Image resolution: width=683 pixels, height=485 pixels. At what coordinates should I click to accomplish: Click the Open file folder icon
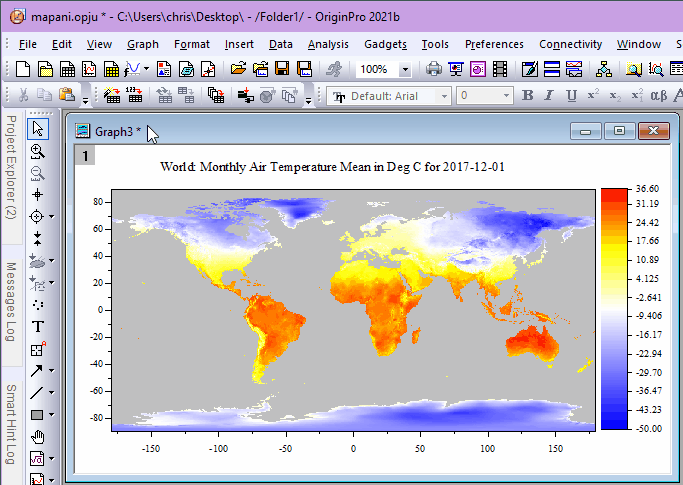coord(238,69)
